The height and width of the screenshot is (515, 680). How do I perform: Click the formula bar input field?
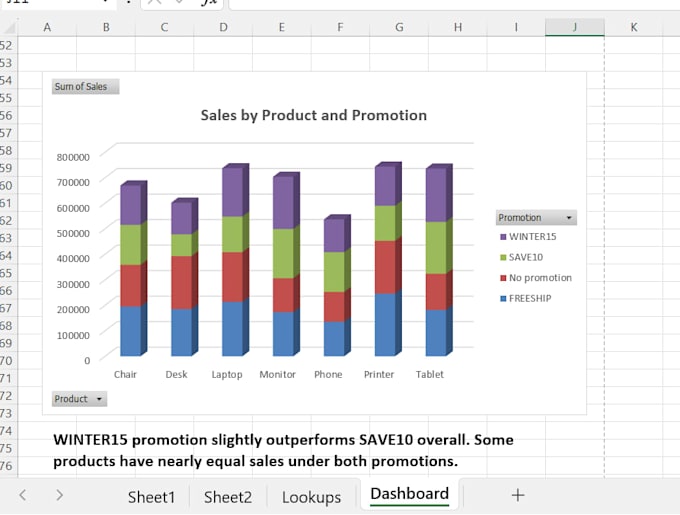click(x=454, y=3)
